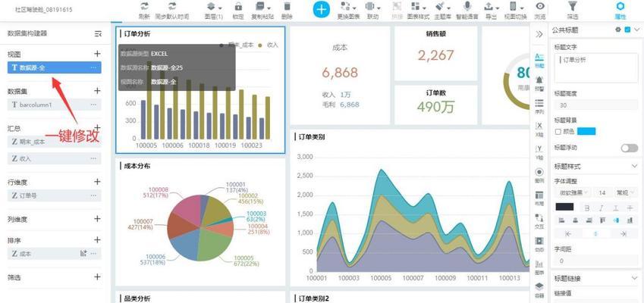Toggle the blue 公共标题 checkbox

(627, 30)
